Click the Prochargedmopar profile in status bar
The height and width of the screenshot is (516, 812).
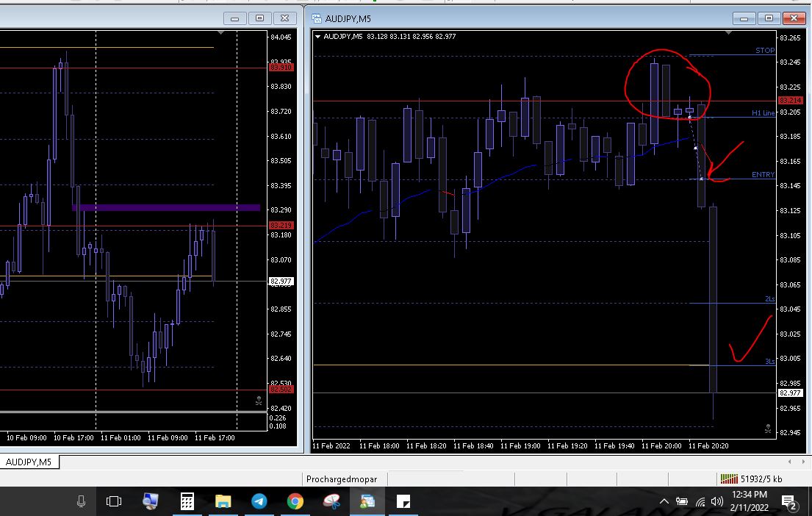pos(342,479)
